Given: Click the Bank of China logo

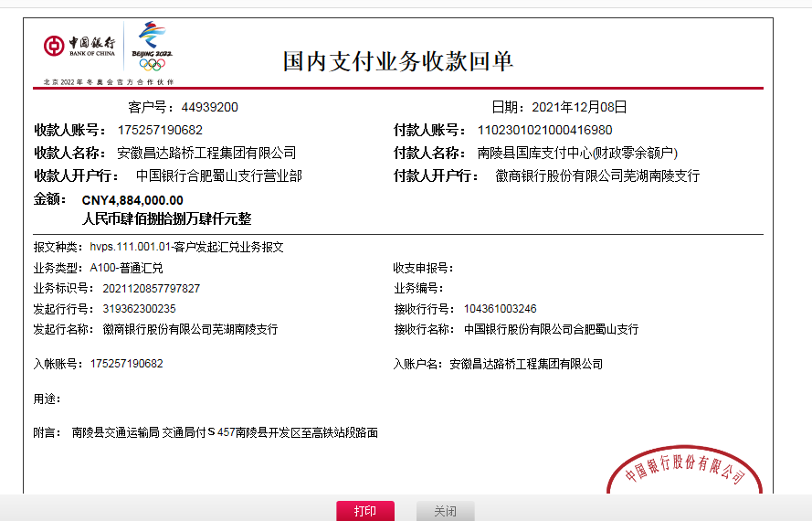Looking at the screenshot, I should [x=79, y=45].
